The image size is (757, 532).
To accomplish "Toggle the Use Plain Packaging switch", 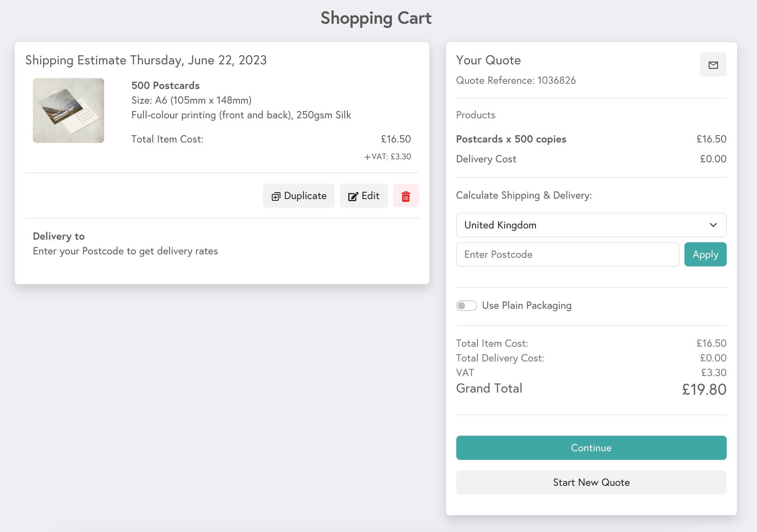I will point(466,305).
